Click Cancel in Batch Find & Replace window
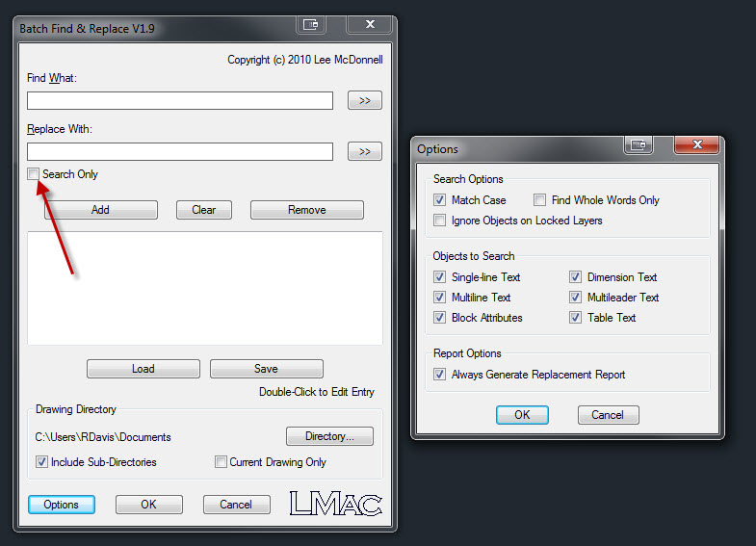The height and width of the screenshot is (546, 756). (236, 505)
